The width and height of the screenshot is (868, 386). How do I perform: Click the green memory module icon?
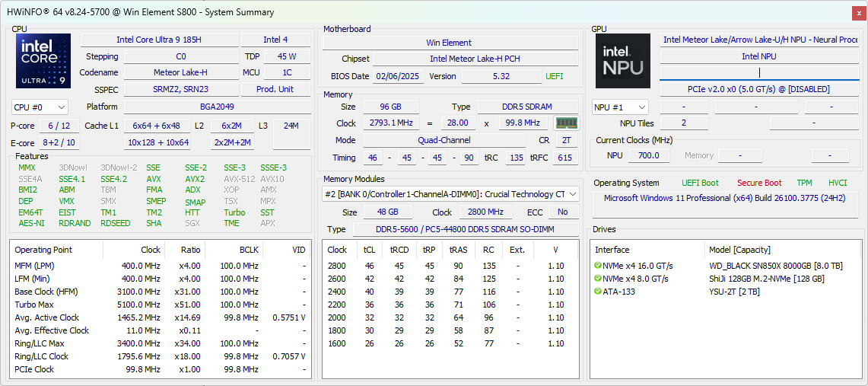click(x=565, y=123)
